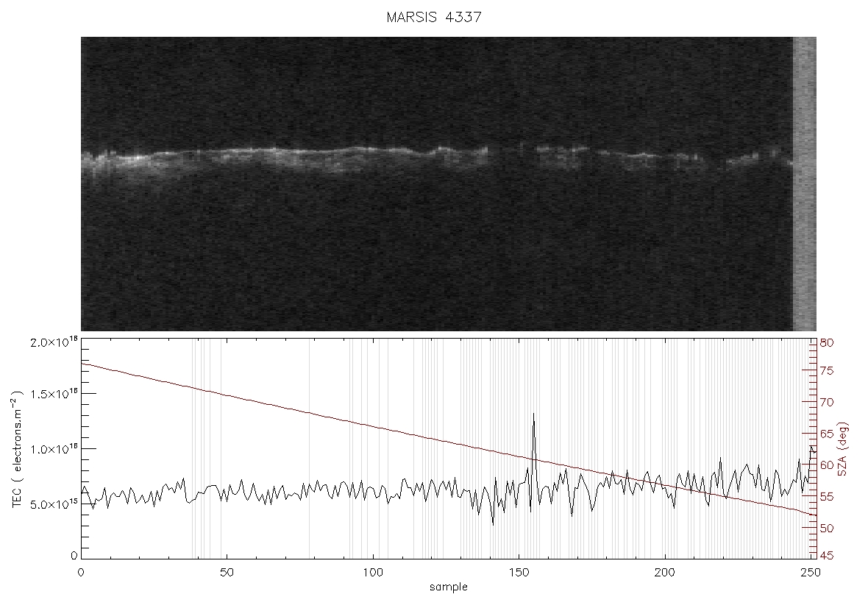Viewport: 868px width, 611px height.
Task: Click the x-axis tick label 250
Action: [811, 572]
